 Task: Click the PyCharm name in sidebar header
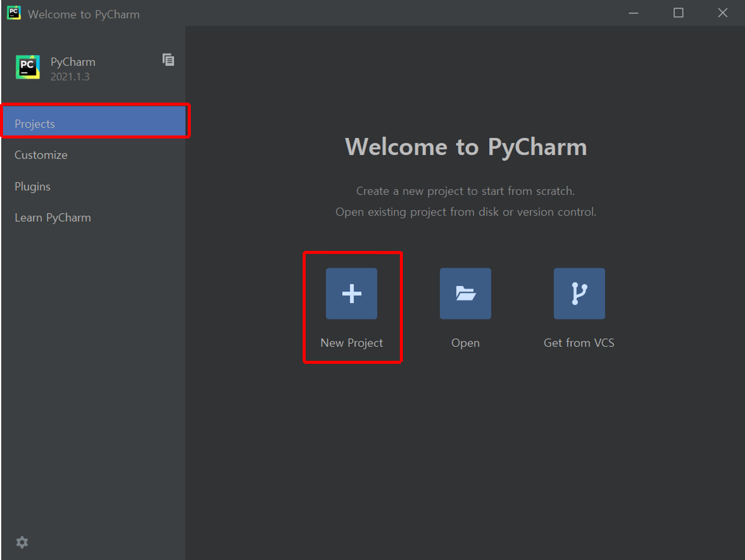[x=73, y=62]
